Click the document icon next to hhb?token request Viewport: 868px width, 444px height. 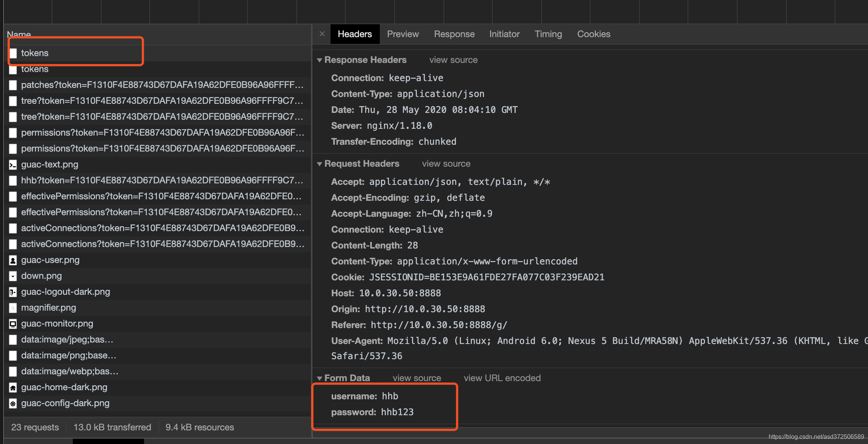13,180
